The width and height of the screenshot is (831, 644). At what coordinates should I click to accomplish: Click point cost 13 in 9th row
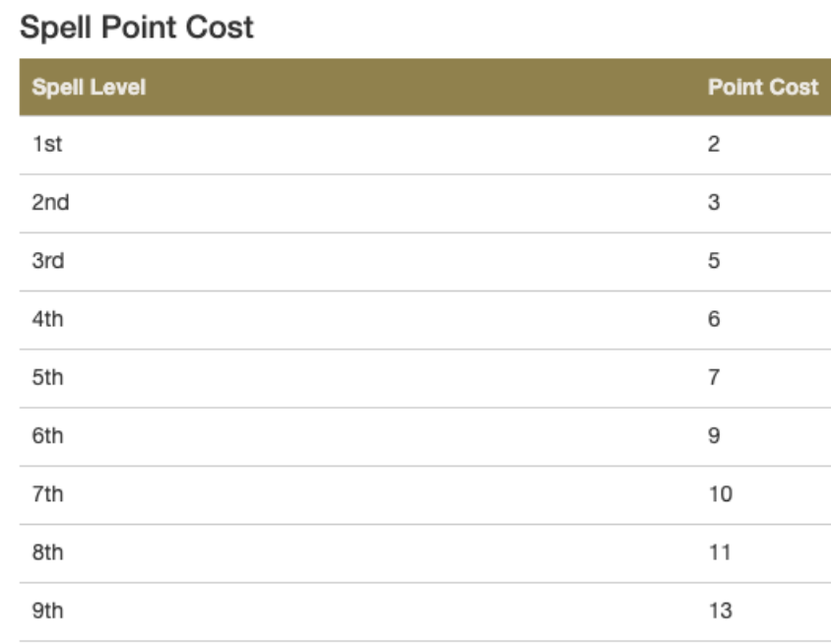coord(720,611)
